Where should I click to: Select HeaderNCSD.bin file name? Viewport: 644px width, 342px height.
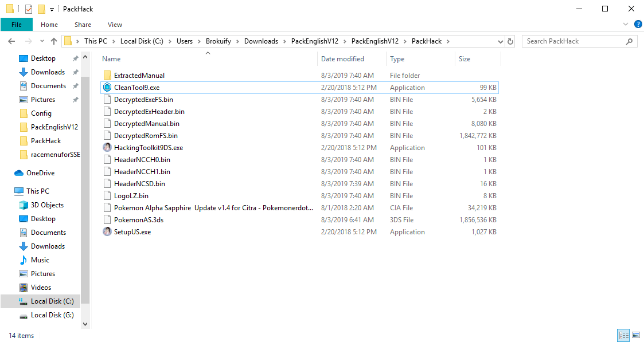[140, 184]
